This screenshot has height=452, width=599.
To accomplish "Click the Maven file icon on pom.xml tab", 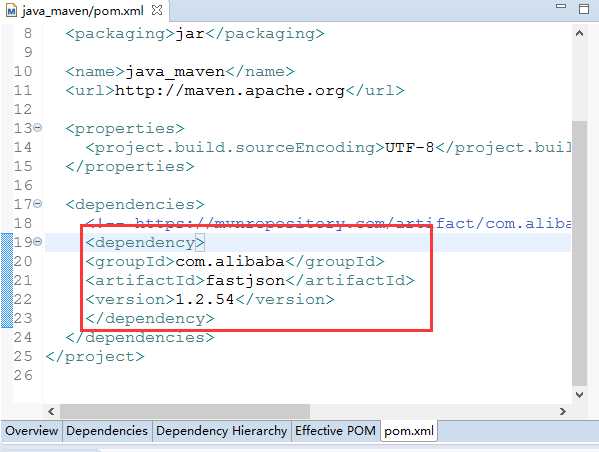I will 11,11.
